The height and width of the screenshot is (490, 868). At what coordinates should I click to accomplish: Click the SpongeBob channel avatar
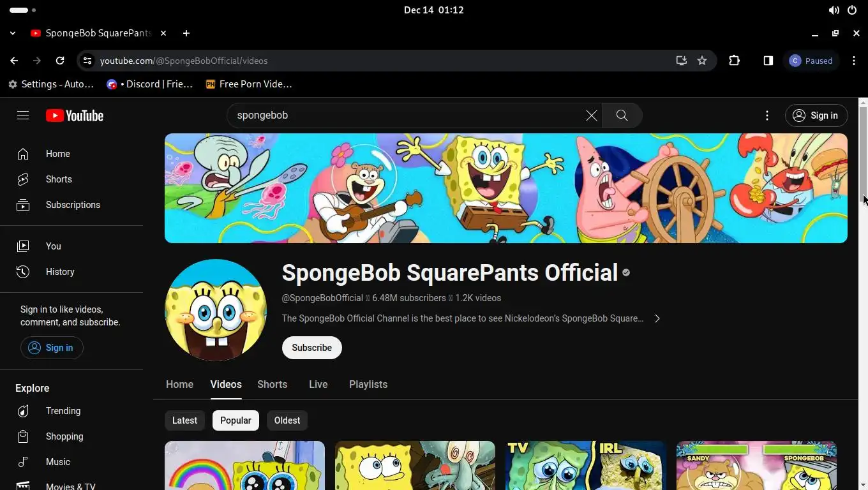(216, 310)
